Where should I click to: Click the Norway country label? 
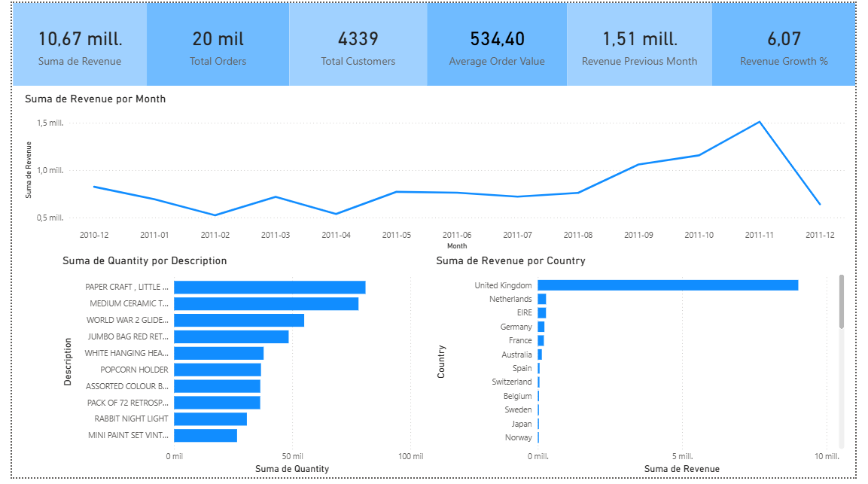(518, 437)
